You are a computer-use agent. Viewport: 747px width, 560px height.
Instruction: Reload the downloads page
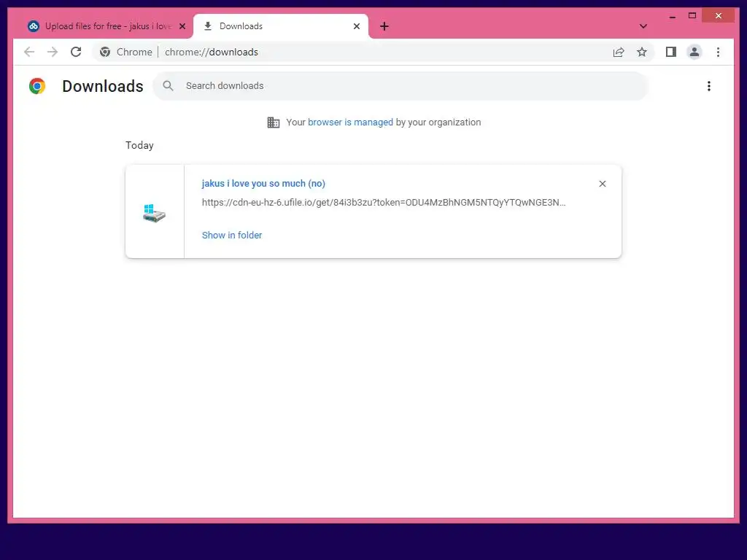coord(76,52)
